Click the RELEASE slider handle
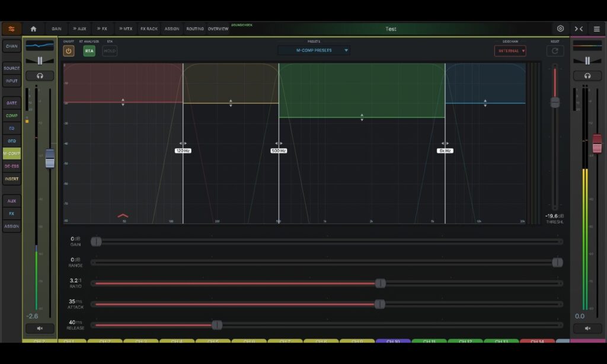This screenshot has height=364, width=607. (x=217, y=325)
